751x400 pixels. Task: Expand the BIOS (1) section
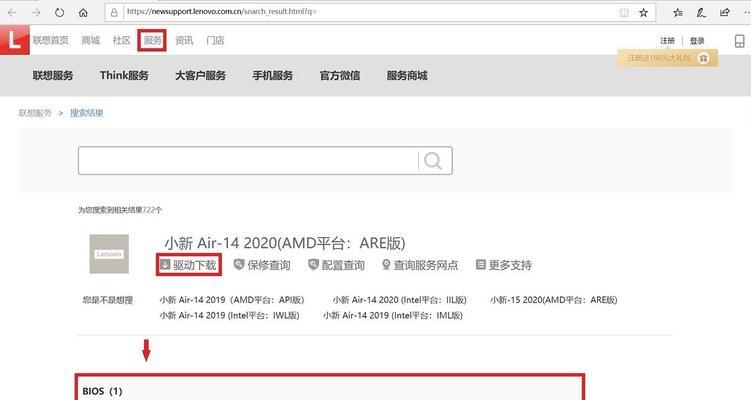(102, 391)
